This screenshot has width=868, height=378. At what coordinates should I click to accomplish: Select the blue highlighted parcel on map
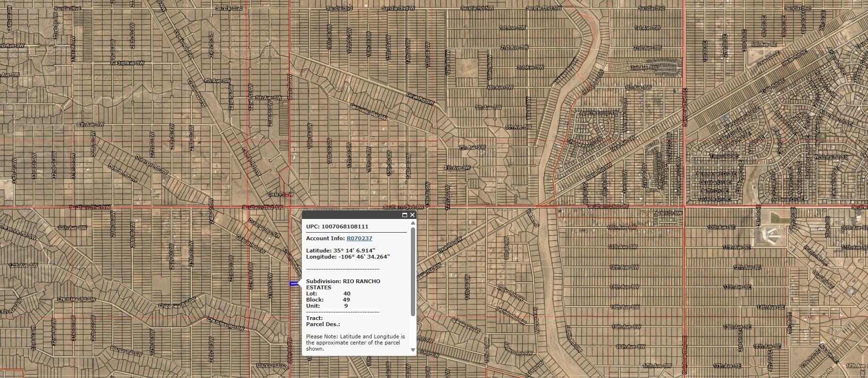pos(294,284)
